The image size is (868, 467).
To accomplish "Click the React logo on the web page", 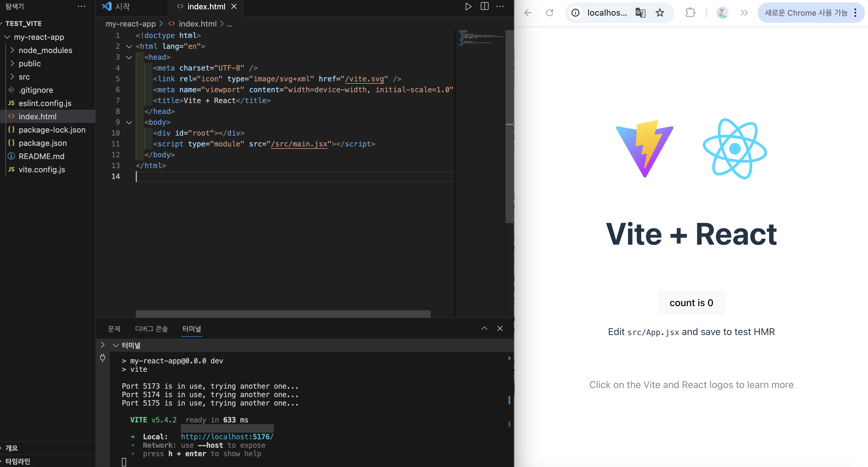I will tap(735, 149).
